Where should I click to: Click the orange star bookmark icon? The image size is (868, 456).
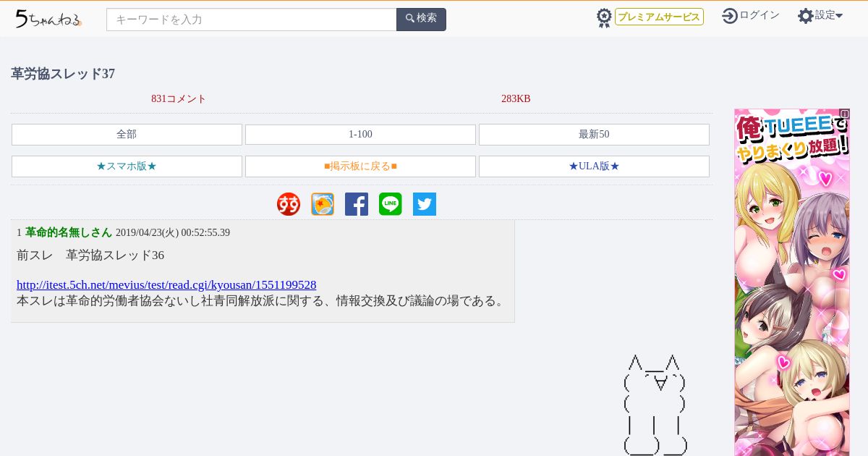pos(323,204)
